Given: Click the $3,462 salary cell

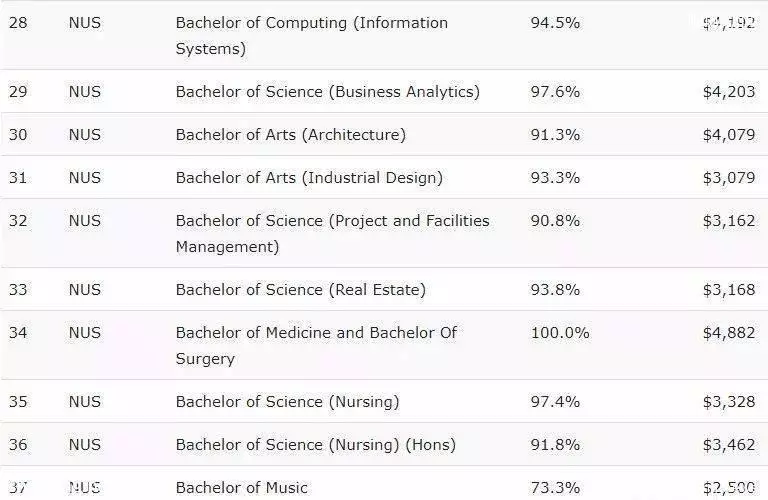Looking at the screenshot, I should click(x=729, y=445).
